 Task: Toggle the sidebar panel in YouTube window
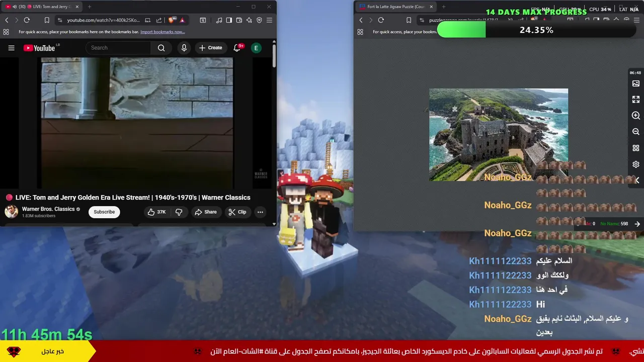click(229, 20)
